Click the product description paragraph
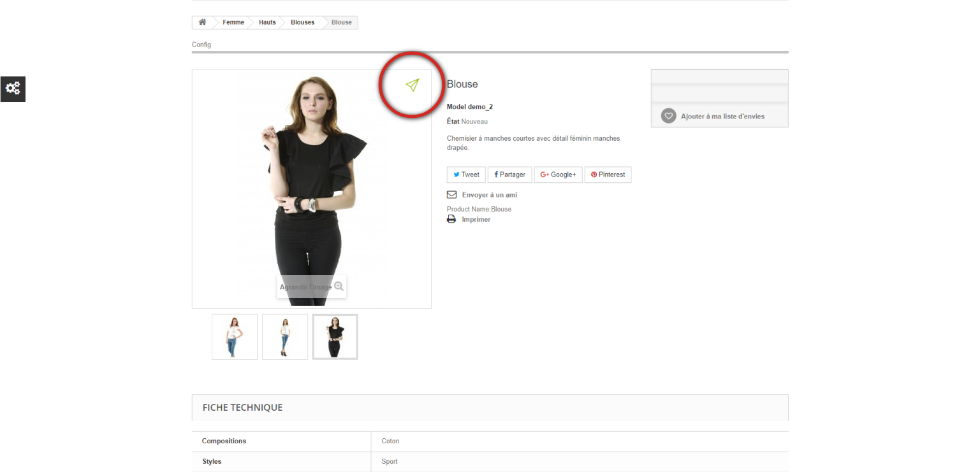The height and width of the screenshot is (472, 980). point(534,143)
